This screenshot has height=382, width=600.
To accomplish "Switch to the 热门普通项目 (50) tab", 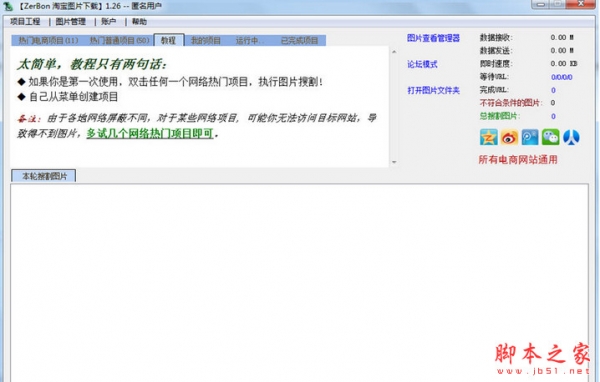I will (119, 40).
